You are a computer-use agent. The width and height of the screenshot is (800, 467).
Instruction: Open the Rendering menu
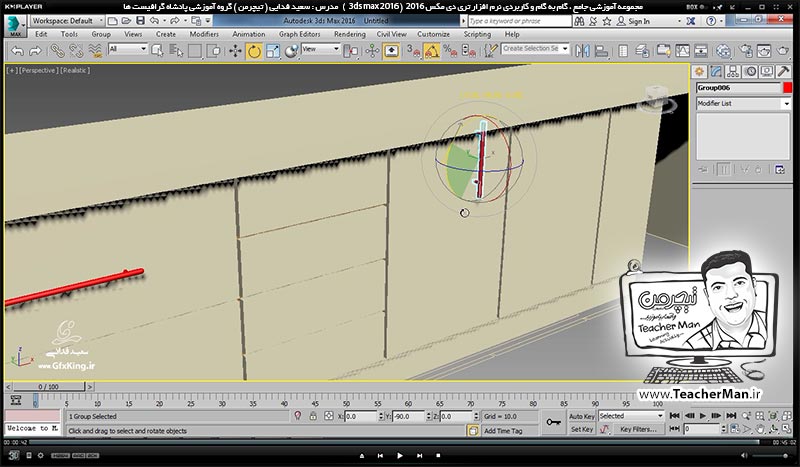click(x=349, y=34)
